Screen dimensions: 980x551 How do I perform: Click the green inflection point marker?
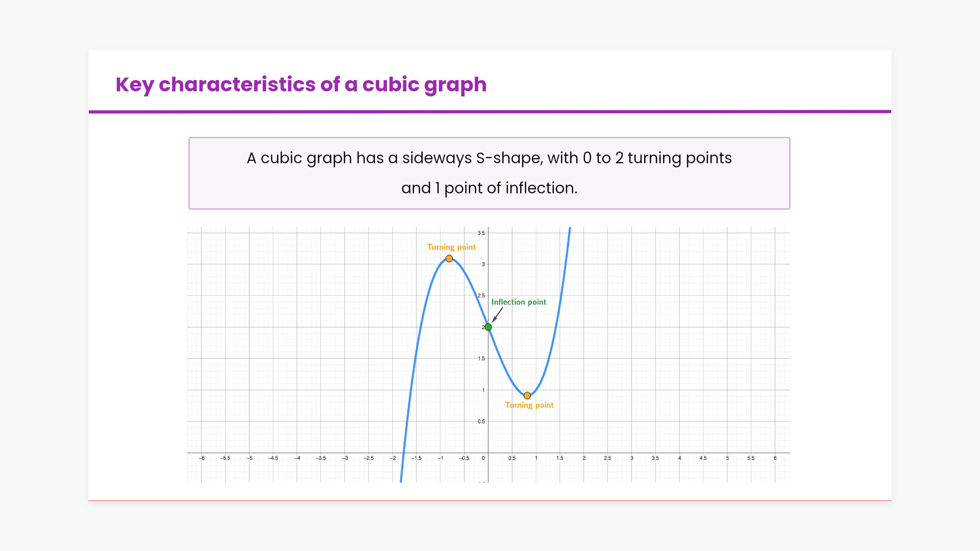click(x=488, y=327)
